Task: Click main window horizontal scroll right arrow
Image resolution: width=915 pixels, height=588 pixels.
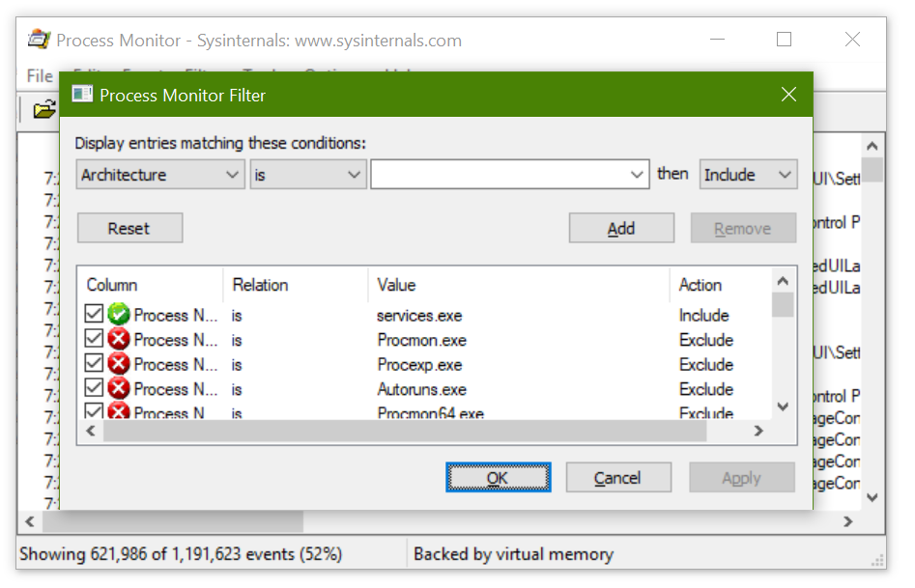Action: coord(848,521)
